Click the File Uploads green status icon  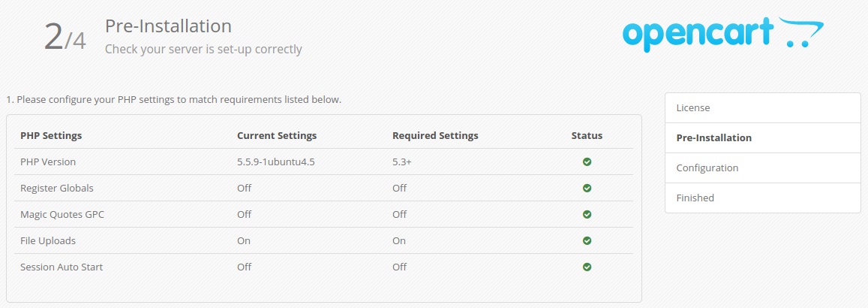click(x=587, y=240)
